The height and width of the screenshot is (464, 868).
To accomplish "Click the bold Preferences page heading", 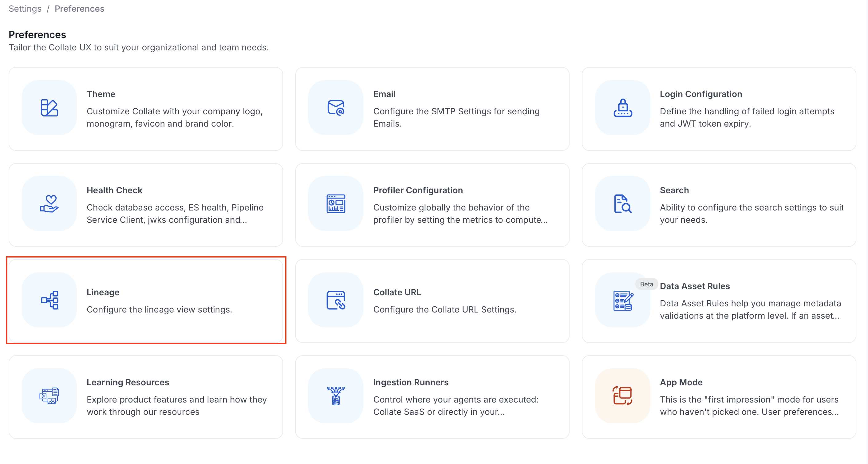I will click(x=37, y=34).
